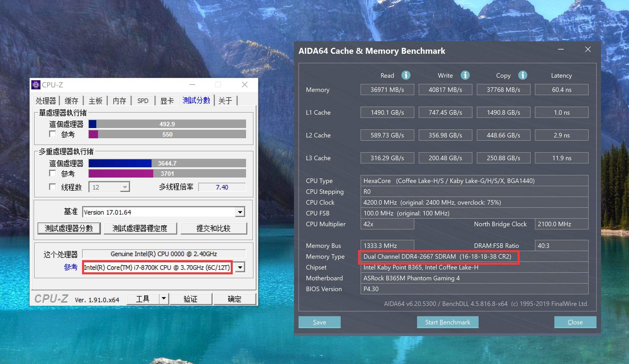
Task: Click the North Bridge Clock 2100.0 MHz value
Action: pos(561,224)
